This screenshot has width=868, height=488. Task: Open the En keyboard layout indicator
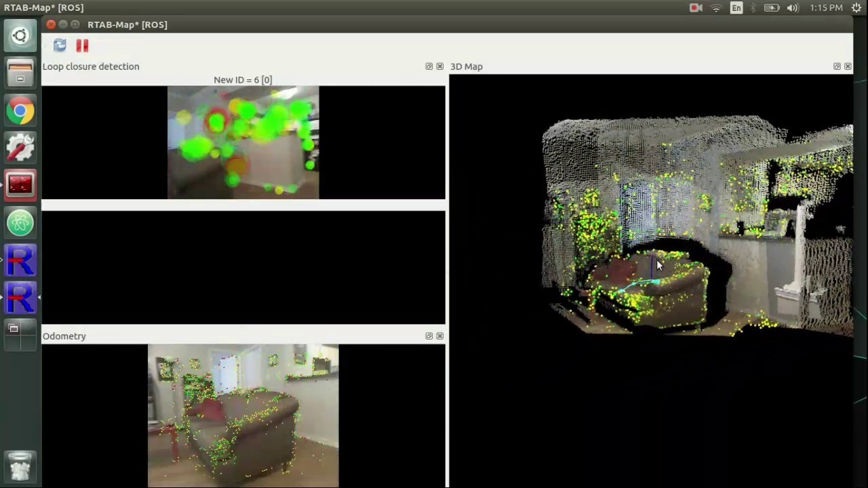click(x=736, y=8)
